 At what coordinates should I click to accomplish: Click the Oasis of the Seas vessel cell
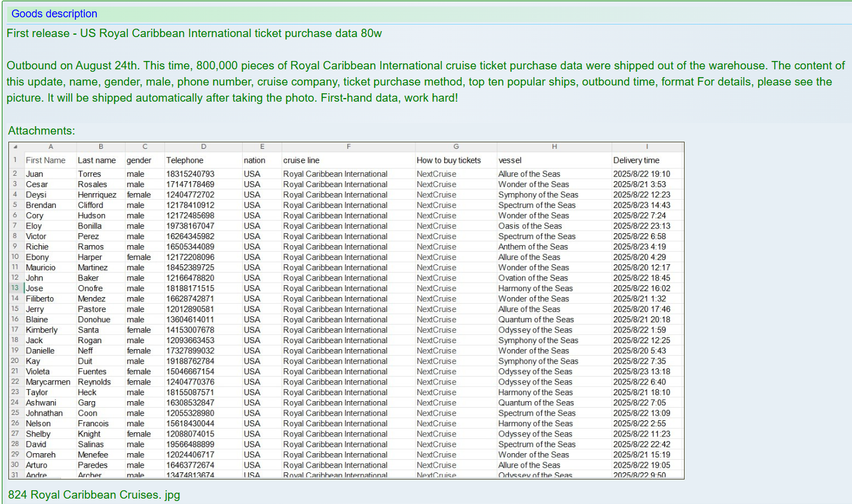pos(530,226)
